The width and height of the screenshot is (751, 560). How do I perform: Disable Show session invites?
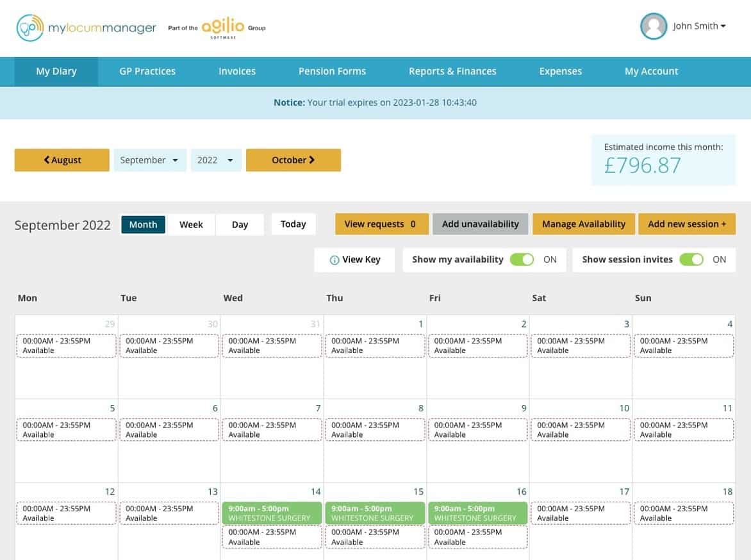point(691,259)
